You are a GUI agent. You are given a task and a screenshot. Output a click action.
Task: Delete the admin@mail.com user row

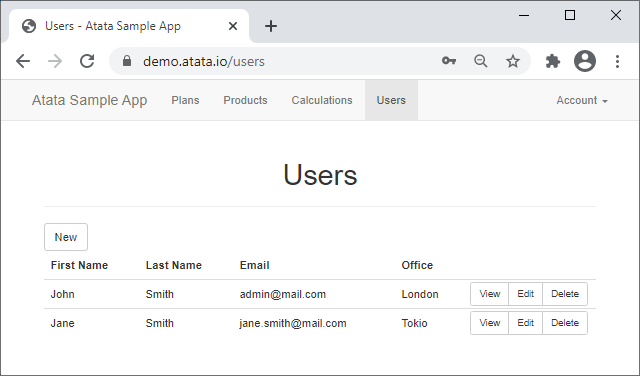[x=565, y=294]
